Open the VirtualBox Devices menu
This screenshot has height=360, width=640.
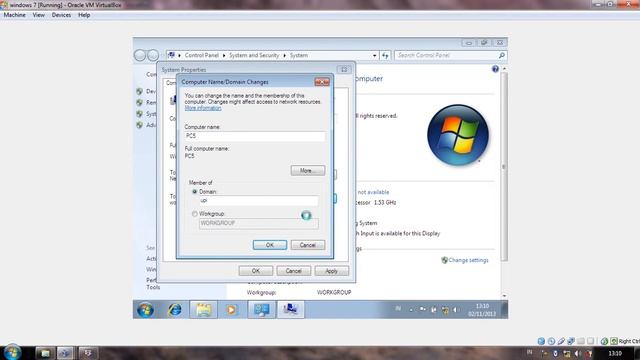61,15
